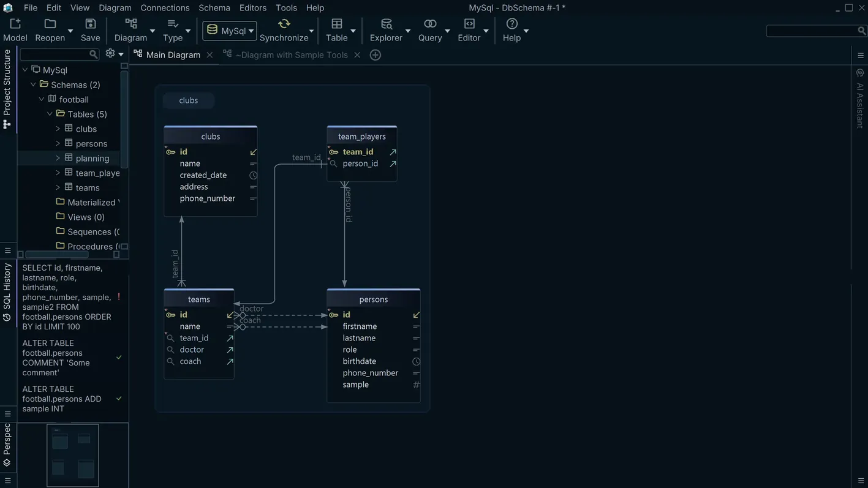Open the project tree settings gear
The height and width of the screenshot is (488, 868).
click(109, 54)
